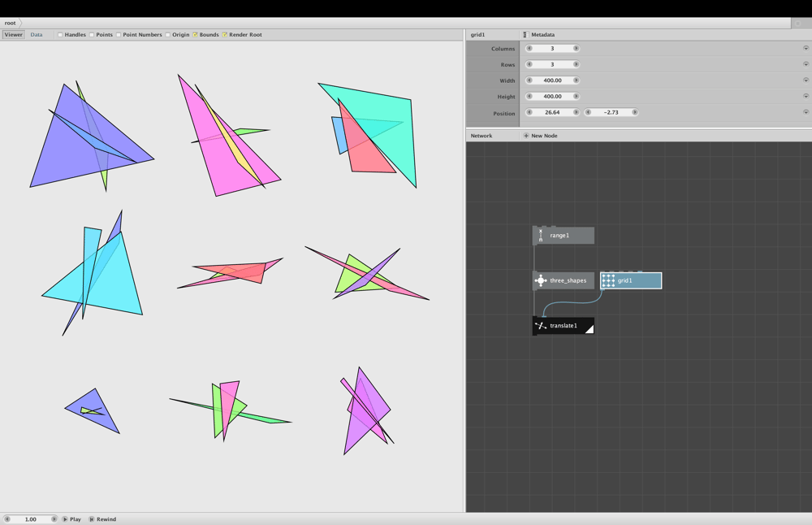
Task: Click the grid1 node grid icon
Action: coord(608,280)
